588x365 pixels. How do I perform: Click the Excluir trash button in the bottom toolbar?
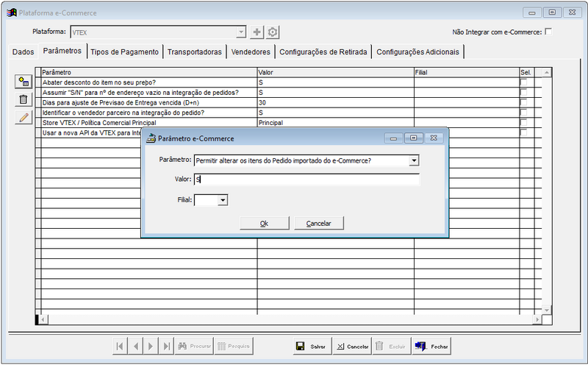pyautogui.click(x=392, y=346)
